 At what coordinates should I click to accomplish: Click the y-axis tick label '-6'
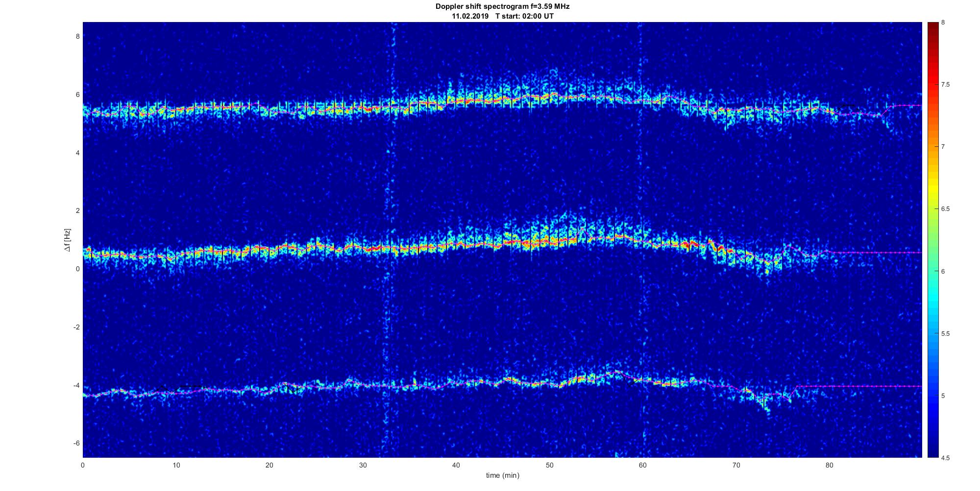coord(76,443)
